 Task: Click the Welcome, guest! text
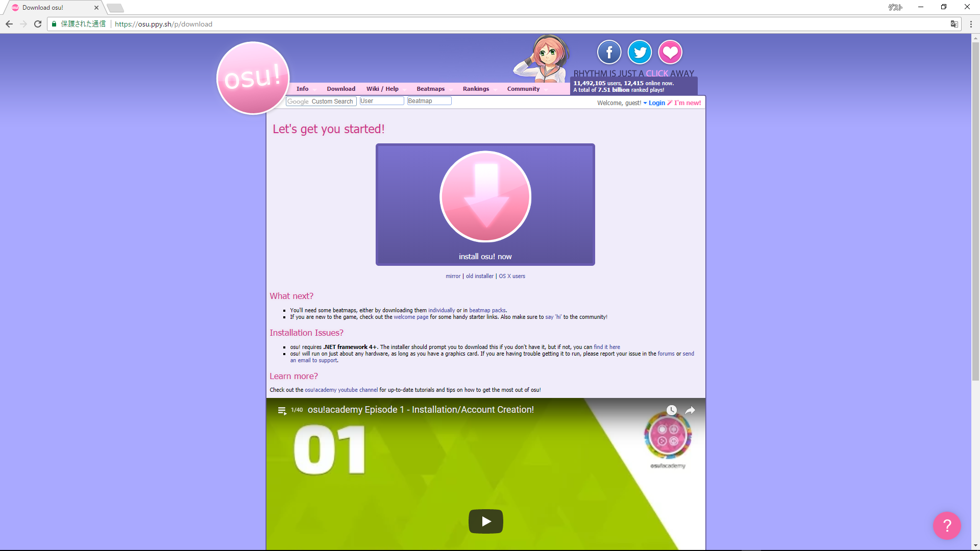pos(619,103)
